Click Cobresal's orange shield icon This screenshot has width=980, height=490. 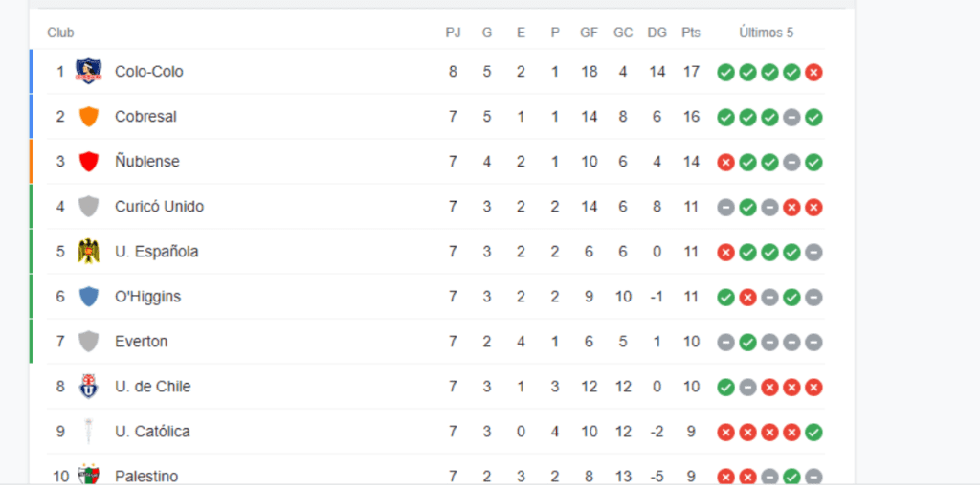89,116
